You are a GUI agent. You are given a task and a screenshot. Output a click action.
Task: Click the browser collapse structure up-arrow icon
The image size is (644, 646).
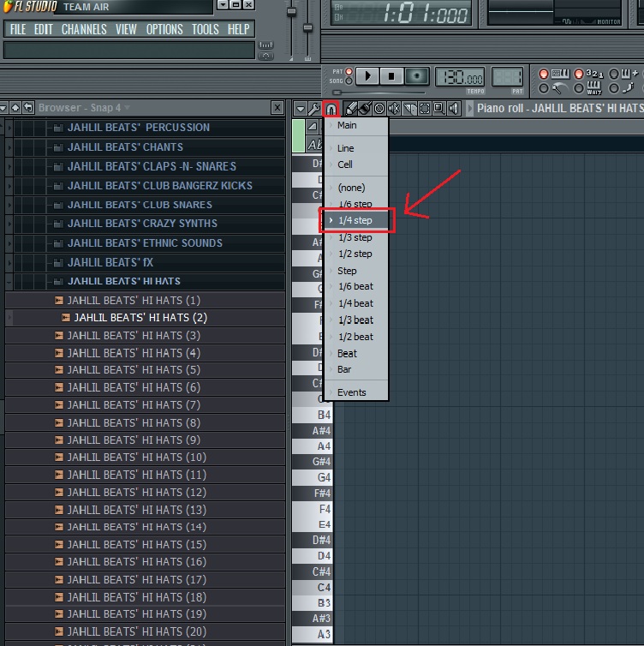pyautogui.click(x=15, y=108)
